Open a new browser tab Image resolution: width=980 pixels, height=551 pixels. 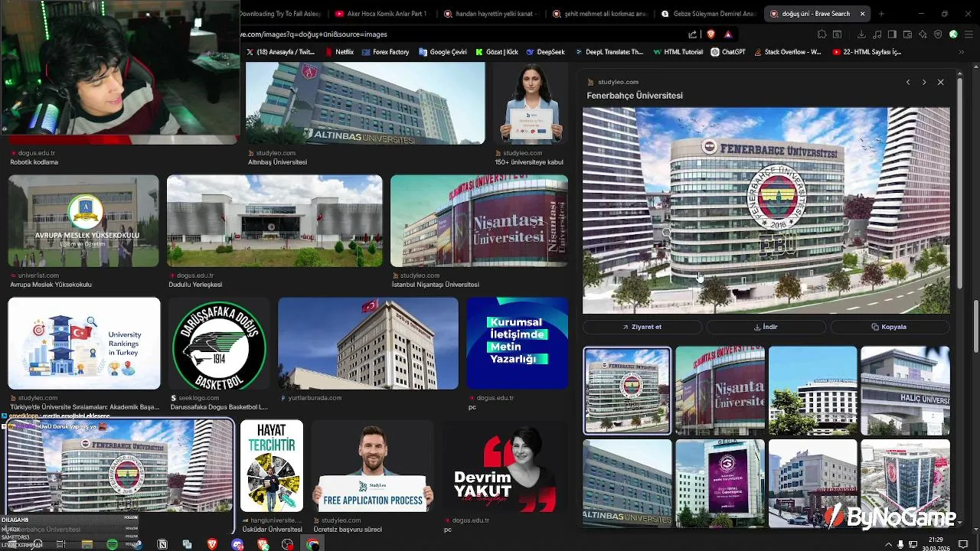pos(881,14)
